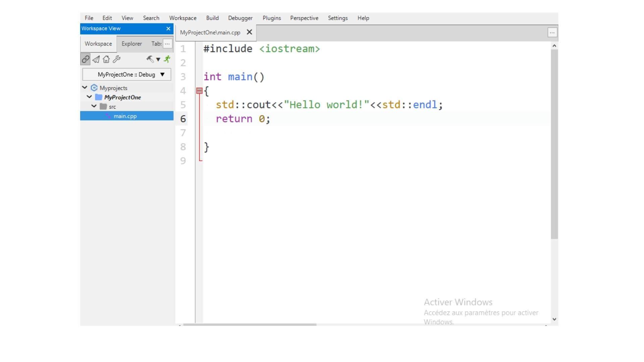Open the Debugger menu
This screenshot has width=644, height=362.
pos(240,18)
